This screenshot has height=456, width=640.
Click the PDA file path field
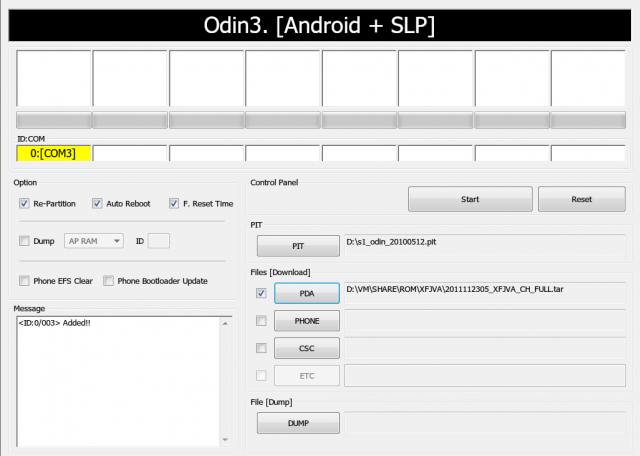pos(485,293)
